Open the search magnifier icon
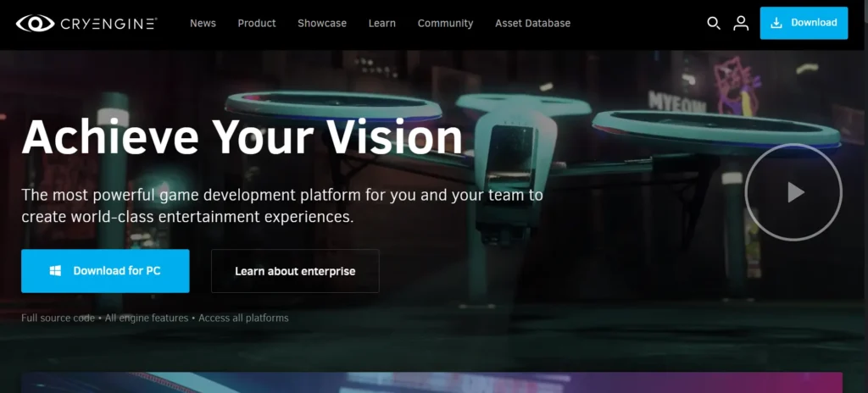 pos(714,23)
